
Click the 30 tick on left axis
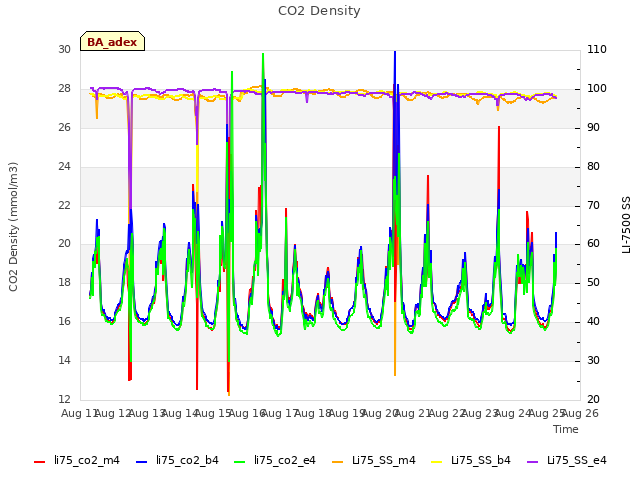64,49
